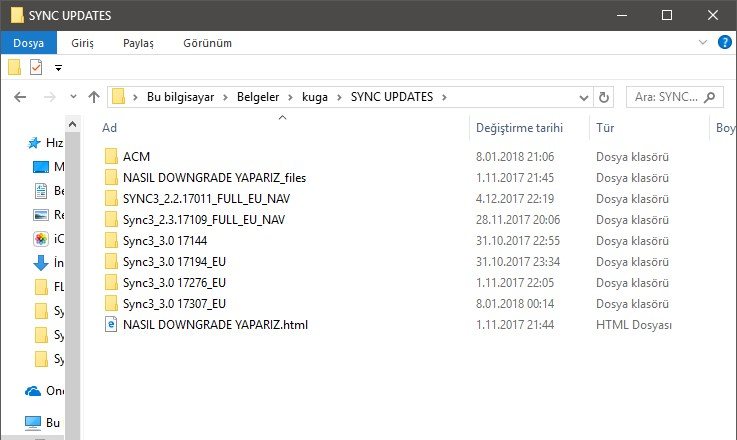Switch to the Giriş tab
Image resolution: width=737 pixels, height=440 pixels.
point(82,43)
